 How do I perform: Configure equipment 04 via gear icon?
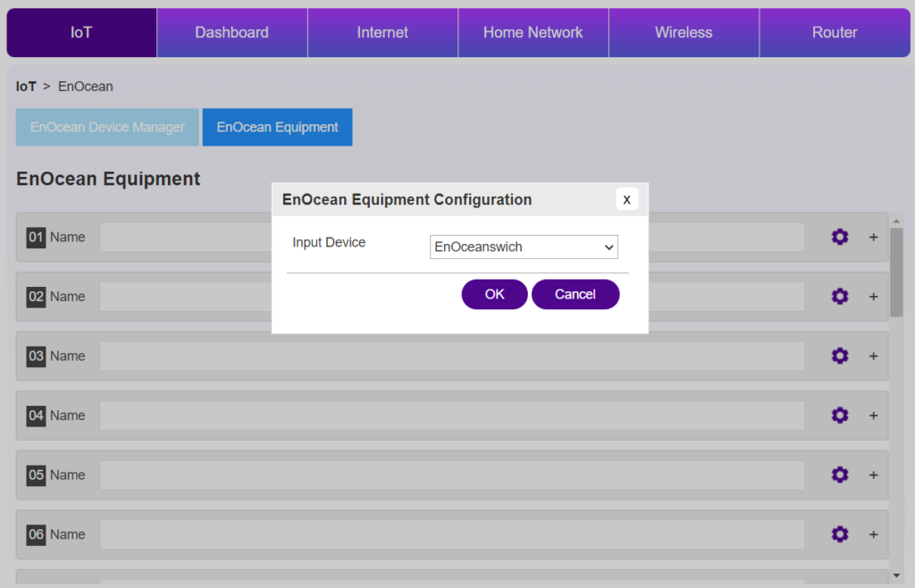(839, 416)
